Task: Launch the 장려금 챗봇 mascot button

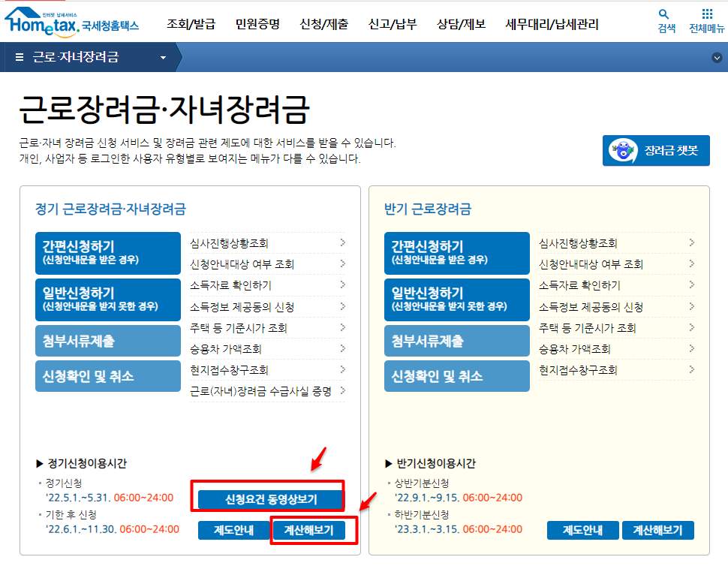Action: [x=655, y=150]
